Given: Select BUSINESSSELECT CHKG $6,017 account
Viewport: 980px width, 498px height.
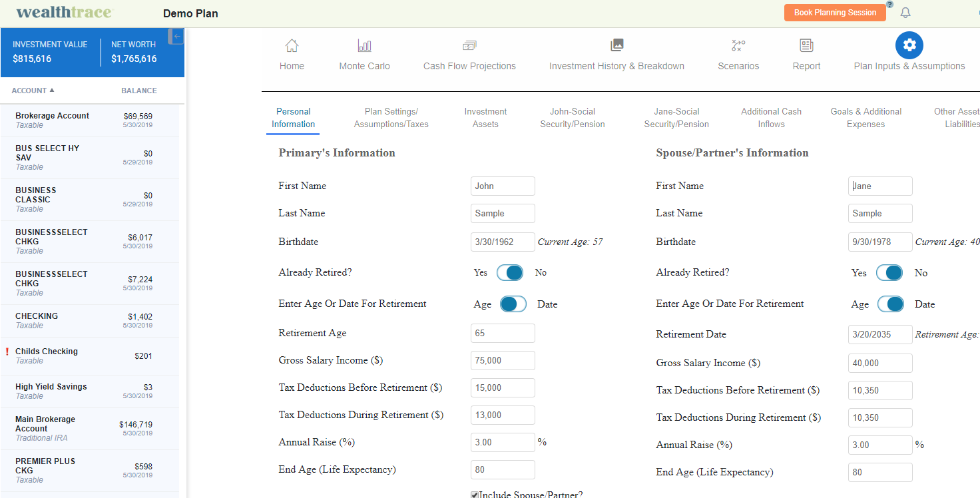Looking at the screenshot, I should [89, 241].
